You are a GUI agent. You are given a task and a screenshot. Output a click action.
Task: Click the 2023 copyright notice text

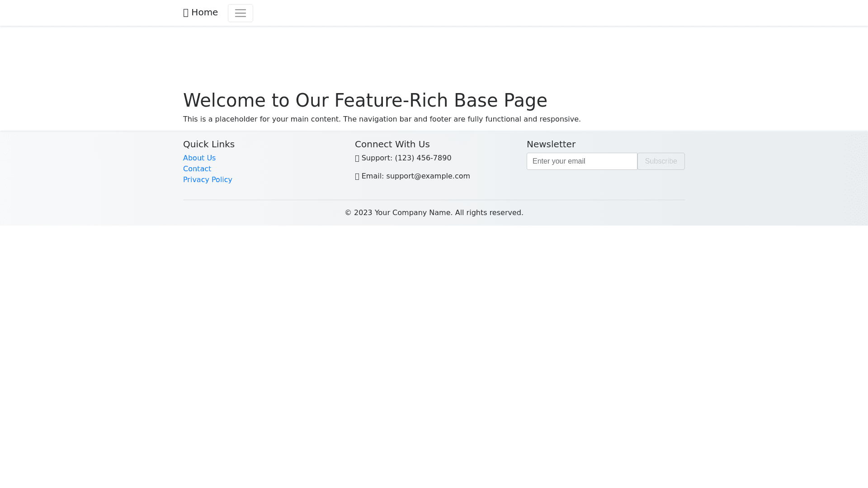click(434, 213)
